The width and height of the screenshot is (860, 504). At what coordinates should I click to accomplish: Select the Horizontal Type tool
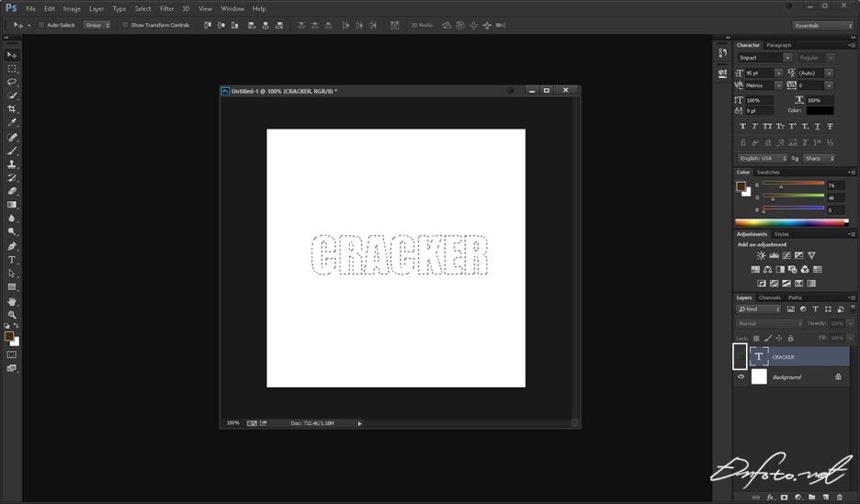pyautogui.click(x=12, y=260)
